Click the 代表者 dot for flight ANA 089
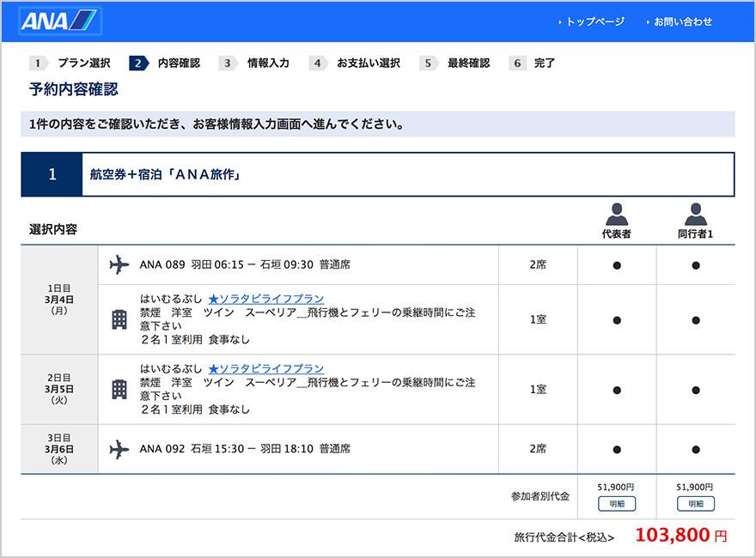This screenshot has width=756, height=558. [617, 265]
